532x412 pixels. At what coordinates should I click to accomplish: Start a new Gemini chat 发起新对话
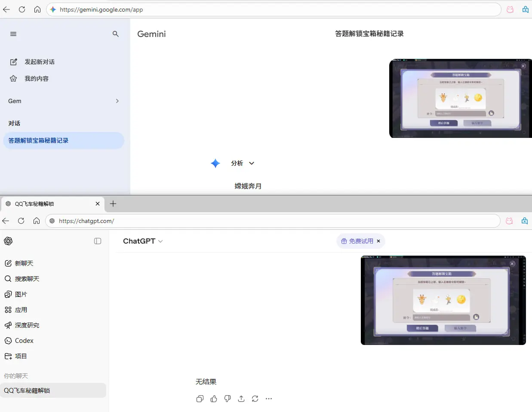coord(39,62)
